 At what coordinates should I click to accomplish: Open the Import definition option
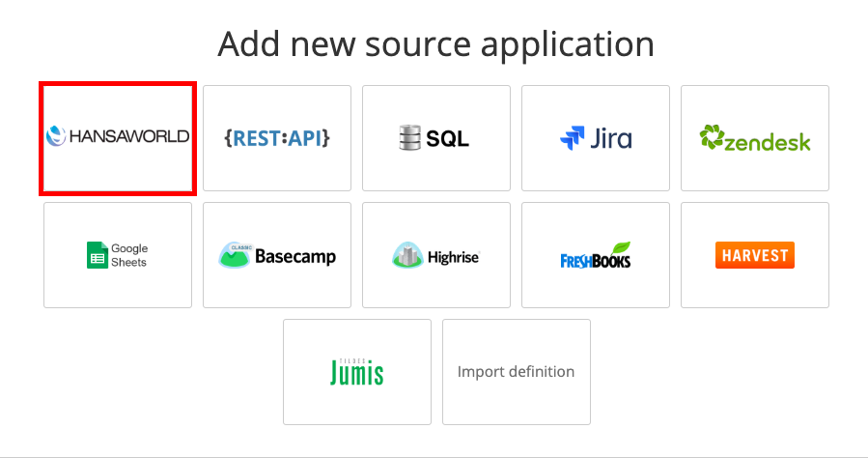point(516,372)
